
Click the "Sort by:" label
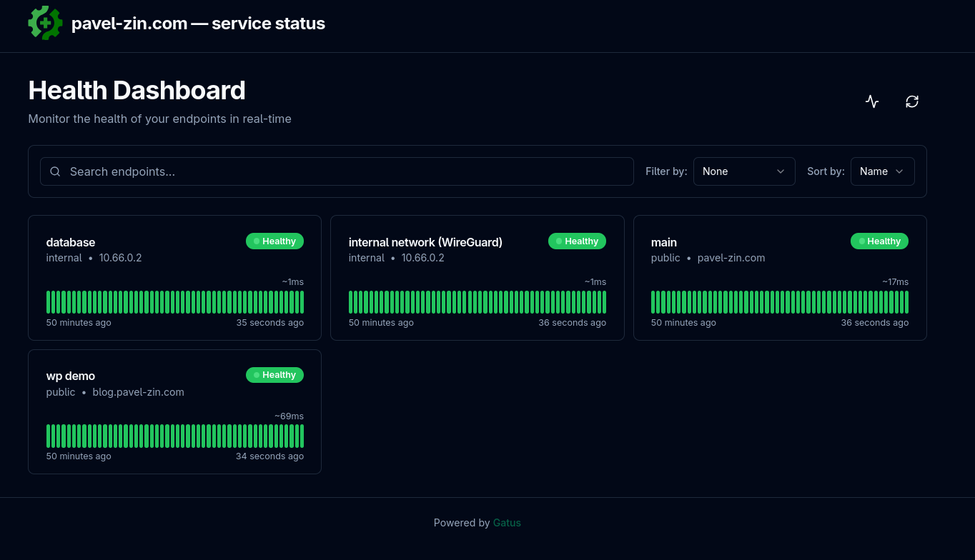[826, 171]
